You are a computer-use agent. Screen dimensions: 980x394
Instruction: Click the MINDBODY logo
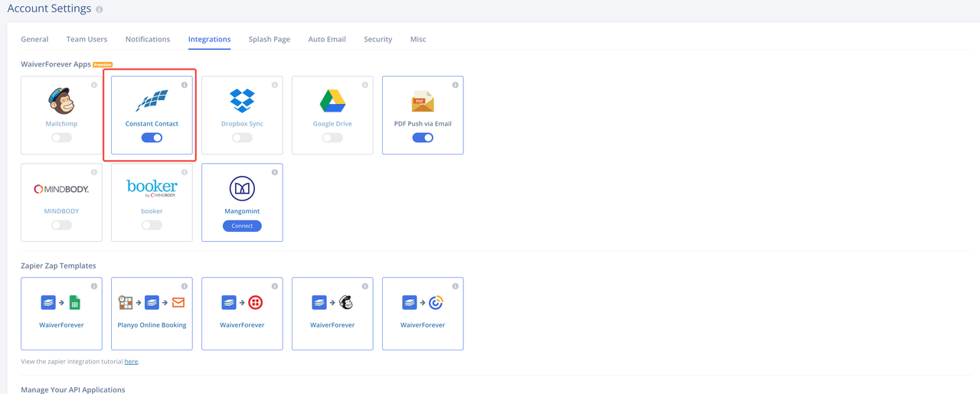pyautogui.click(x=61, y=189)
